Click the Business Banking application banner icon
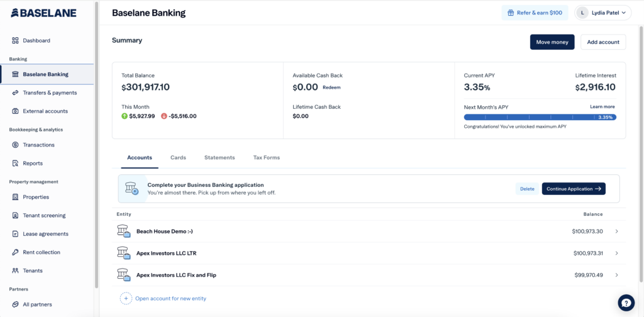This screenshot has width=644, height=317. tap(132, 189)
